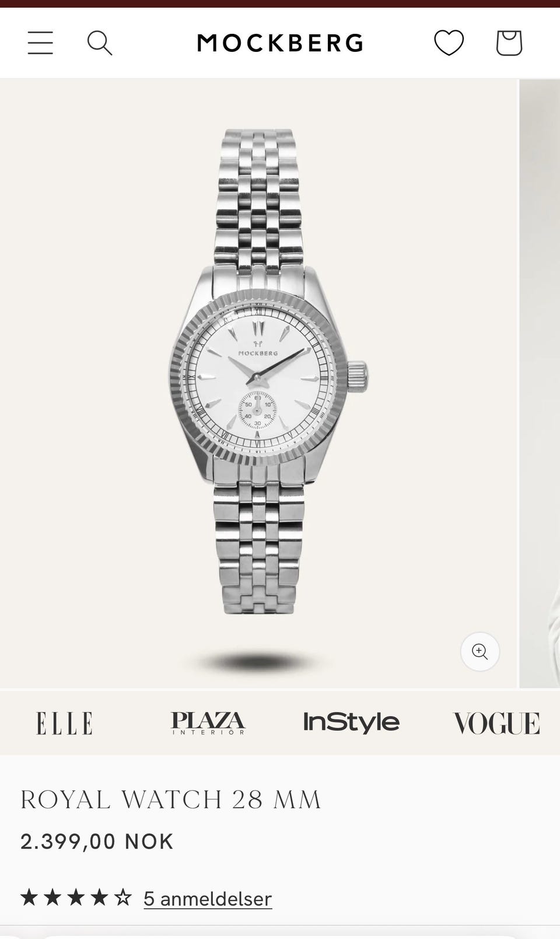Open the search magnifier icon
The width and height of the screenshot is (560, 939).
[x=100, y=43]
